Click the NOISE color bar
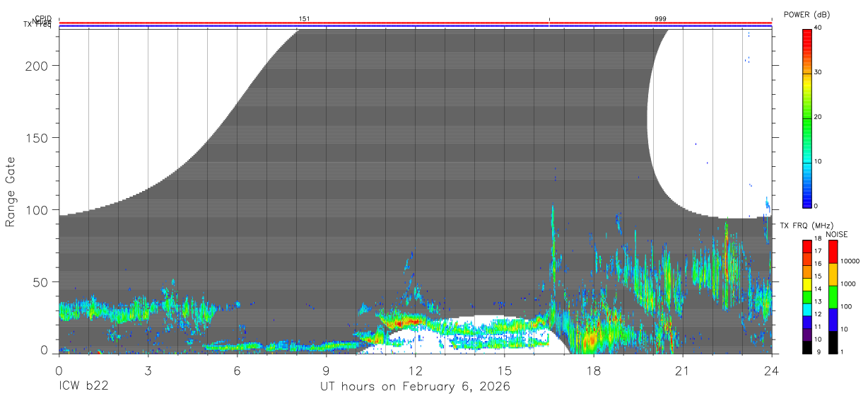The height and width of the screenshot is (401, 868). pyautogui.click(x=833, y=297)
